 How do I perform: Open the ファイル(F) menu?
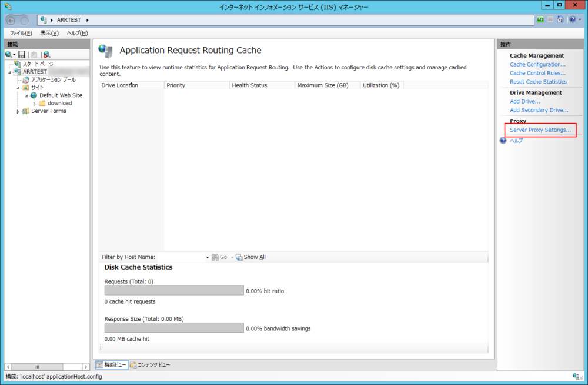pyautogui.click(x=20, y=33)
